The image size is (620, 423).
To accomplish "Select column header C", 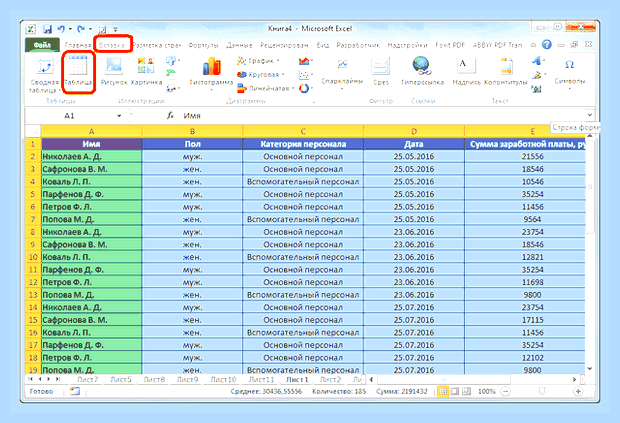I will (x=303, y=131).
